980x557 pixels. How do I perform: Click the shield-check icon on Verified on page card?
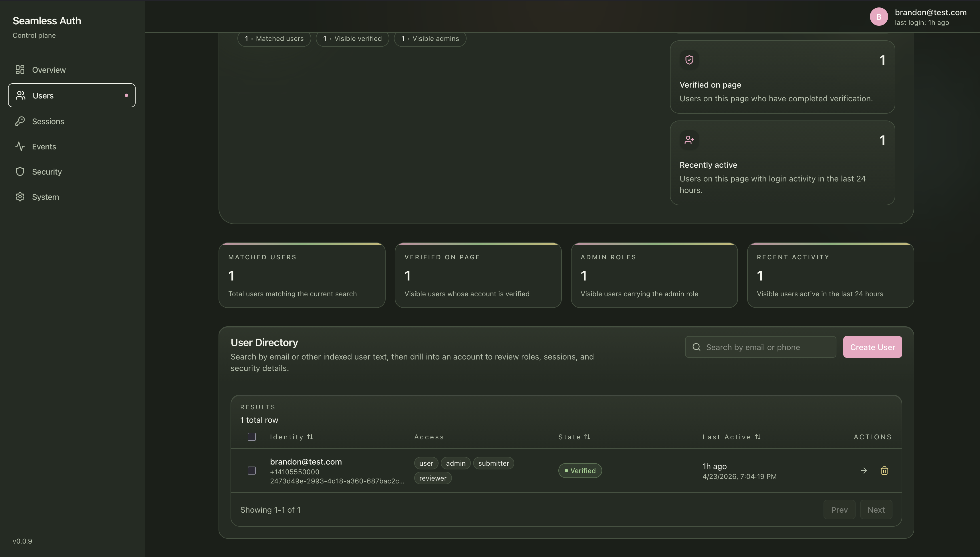click(689, 60)
